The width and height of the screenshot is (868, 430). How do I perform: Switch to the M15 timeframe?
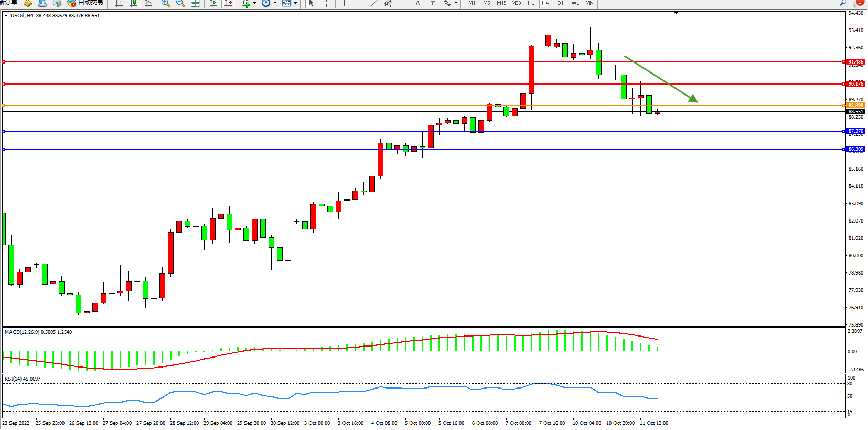[x=501, y=3]
